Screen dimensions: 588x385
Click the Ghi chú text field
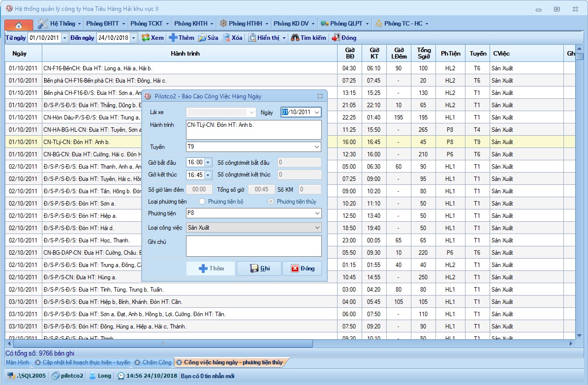click(253, 246)
